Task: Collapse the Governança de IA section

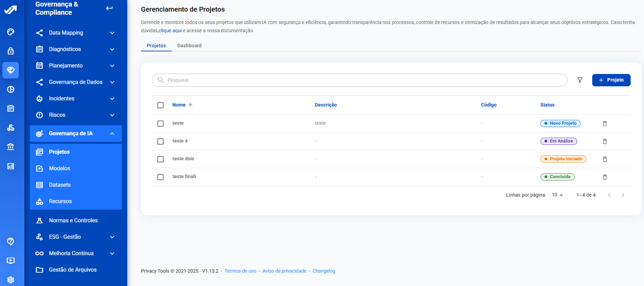Action: pyautogui.click(x=112, y=134)
